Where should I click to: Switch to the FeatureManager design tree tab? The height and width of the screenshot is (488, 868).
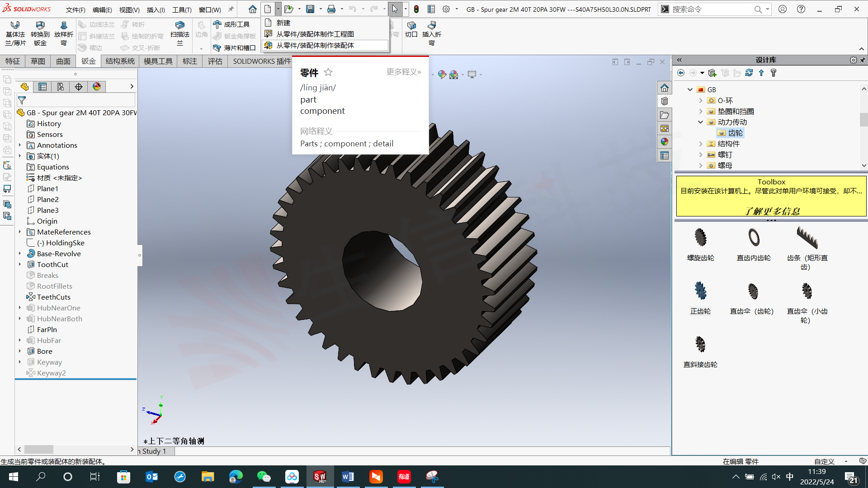[24, 87]
